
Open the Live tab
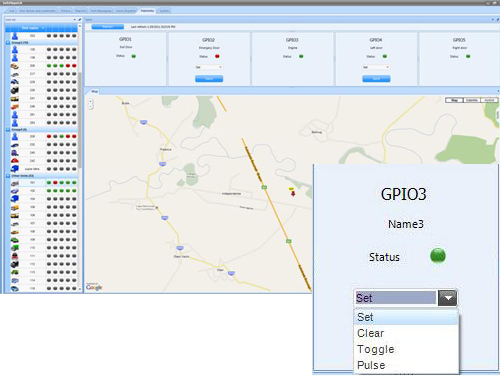(11, 11)
